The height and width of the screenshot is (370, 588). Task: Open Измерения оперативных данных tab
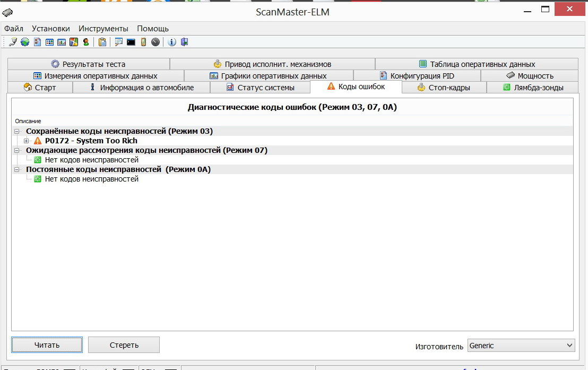pos(96,75)
